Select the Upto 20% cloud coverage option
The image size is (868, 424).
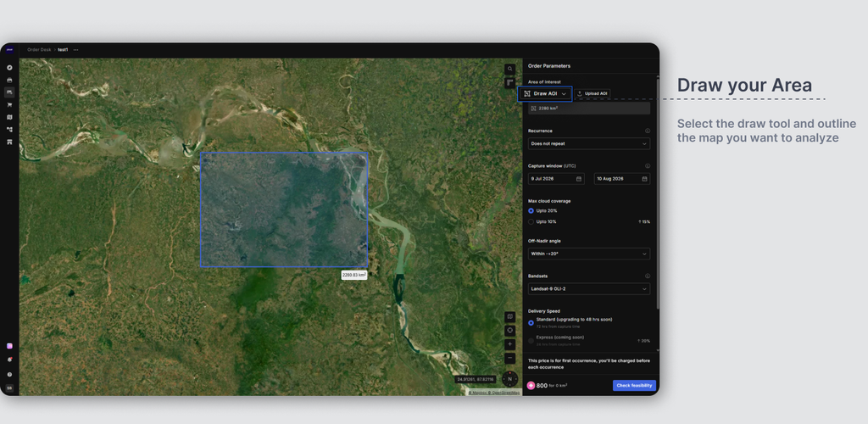tap(531, 211)
